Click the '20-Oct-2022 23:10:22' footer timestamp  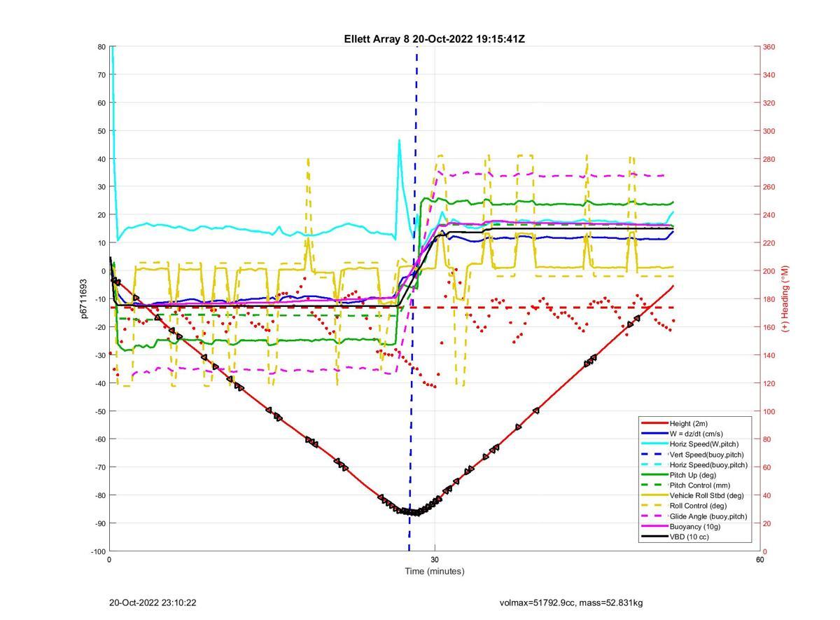point(153,602)
